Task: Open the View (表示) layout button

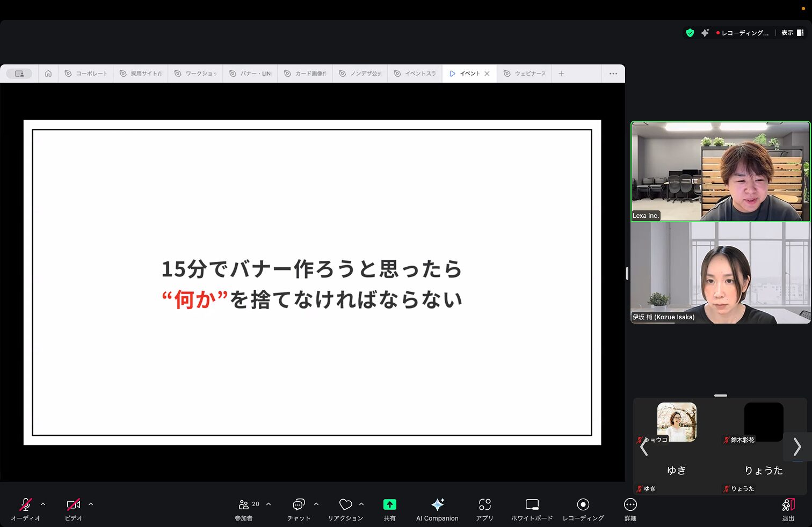Action: tap(792, 33)
